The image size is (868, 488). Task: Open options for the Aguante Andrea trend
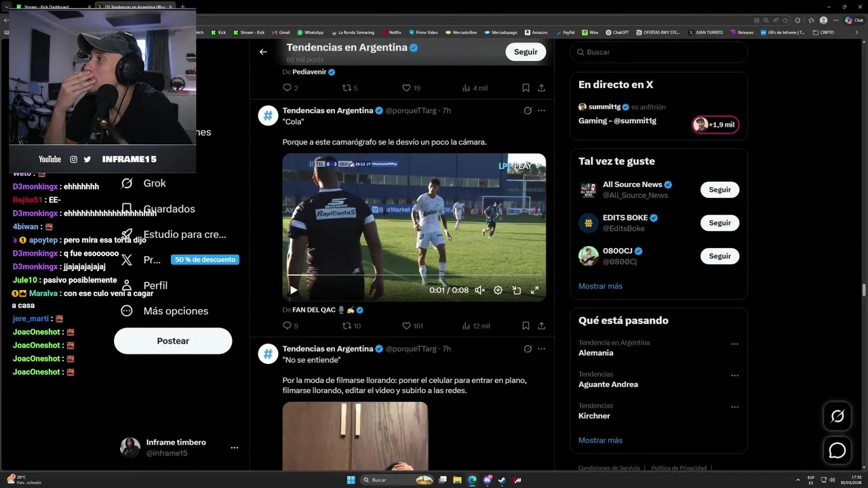[734, 375]
